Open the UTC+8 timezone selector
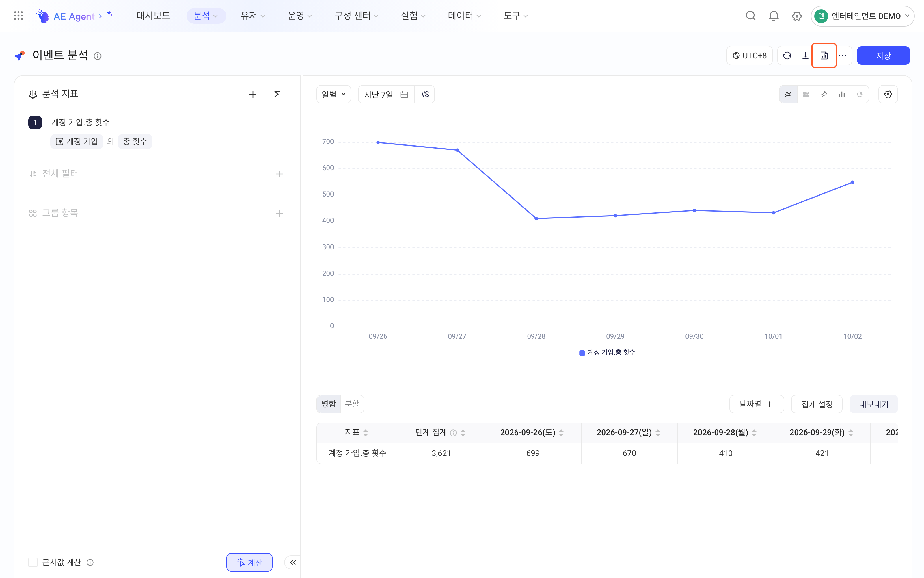This screenshot has width=924, height=578. [x=750, y=55]
